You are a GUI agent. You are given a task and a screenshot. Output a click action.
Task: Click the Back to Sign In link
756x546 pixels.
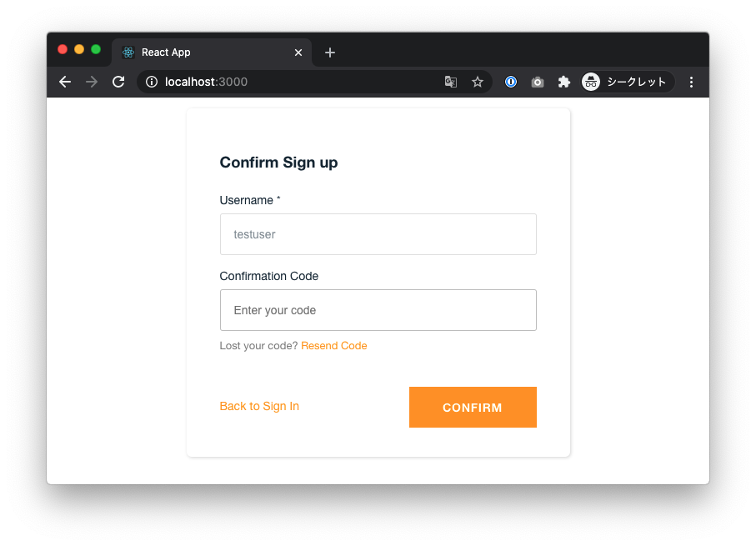pyautogui.click(x=259, y=406)
